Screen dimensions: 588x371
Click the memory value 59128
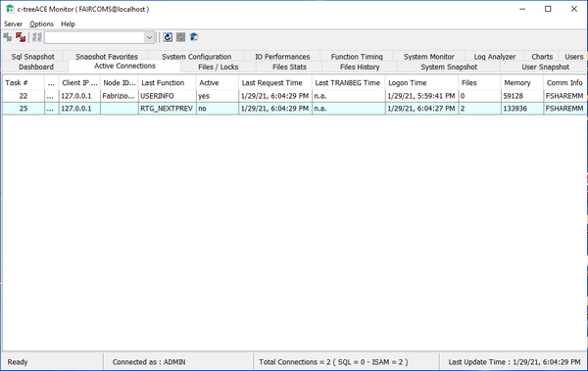513,96
